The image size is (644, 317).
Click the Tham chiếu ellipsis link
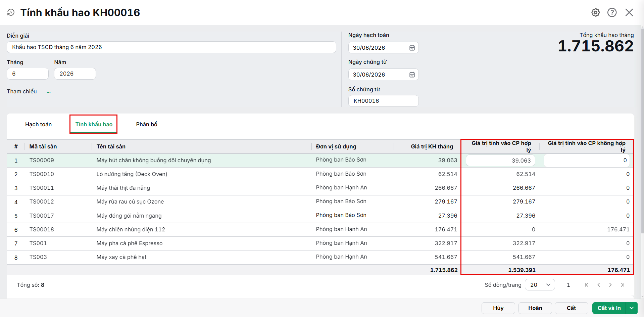[49, 92]
